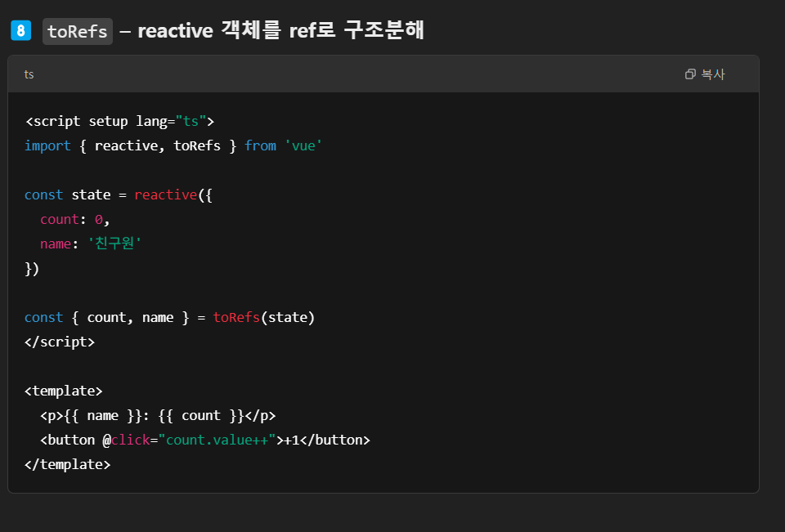Click the closing '</script>' tag
The height and width of the screenshot is (532, 785).
click(x=60, y=342)
